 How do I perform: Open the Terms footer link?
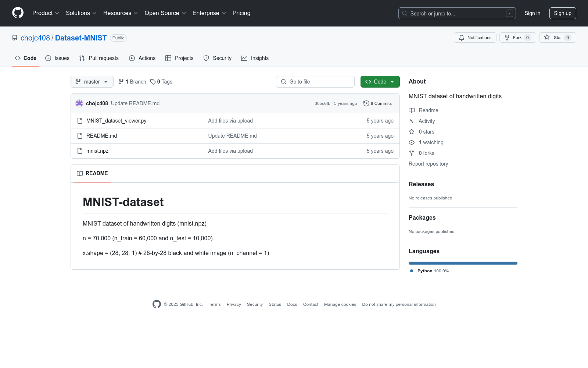point(215,304)
